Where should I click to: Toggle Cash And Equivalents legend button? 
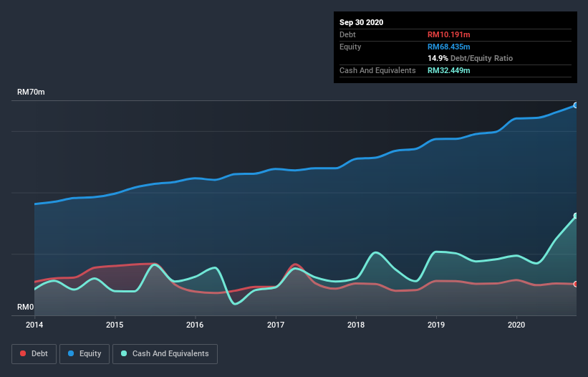(165, 354)
